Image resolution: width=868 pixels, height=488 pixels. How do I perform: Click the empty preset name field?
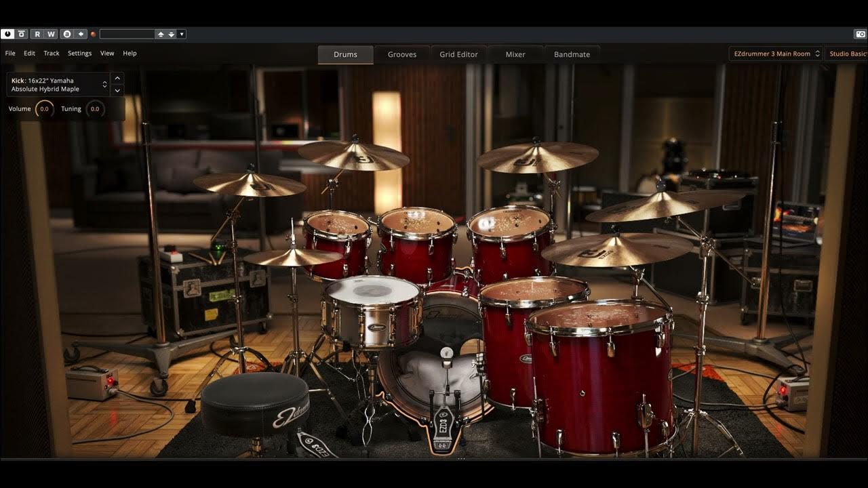(127, 34)
